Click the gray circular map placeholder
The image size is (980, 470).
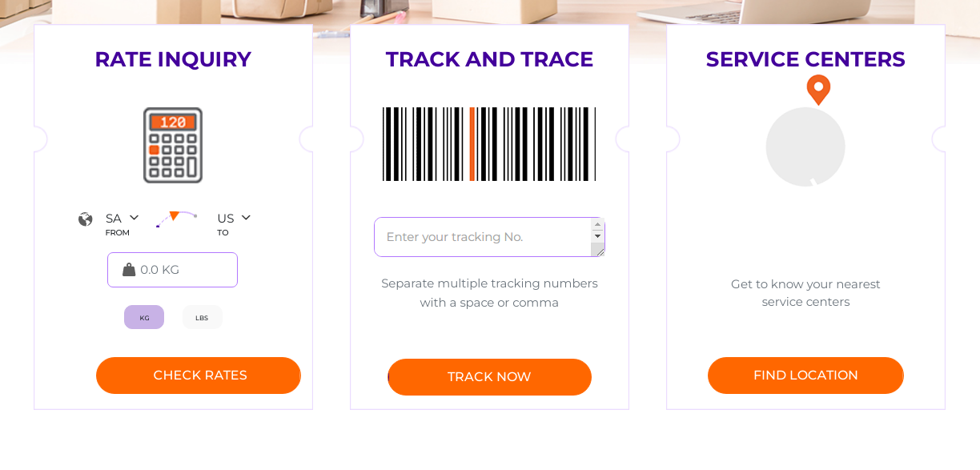(x=805, y=147)
